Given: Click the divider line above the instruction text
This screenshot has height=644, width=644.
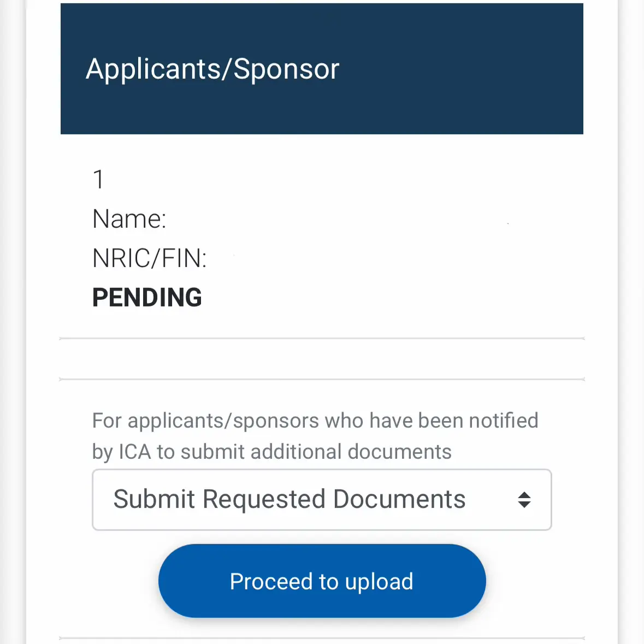Looking at the screenshot, I should coord(322,379).
